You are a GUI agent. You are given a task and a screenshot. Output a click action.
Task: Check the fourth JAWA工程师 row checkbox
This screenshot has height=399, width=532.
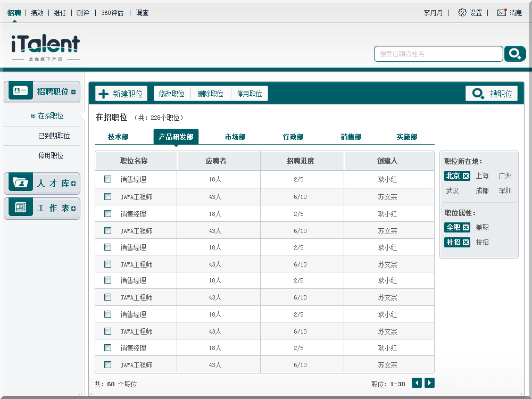click(x=108, y=297)
